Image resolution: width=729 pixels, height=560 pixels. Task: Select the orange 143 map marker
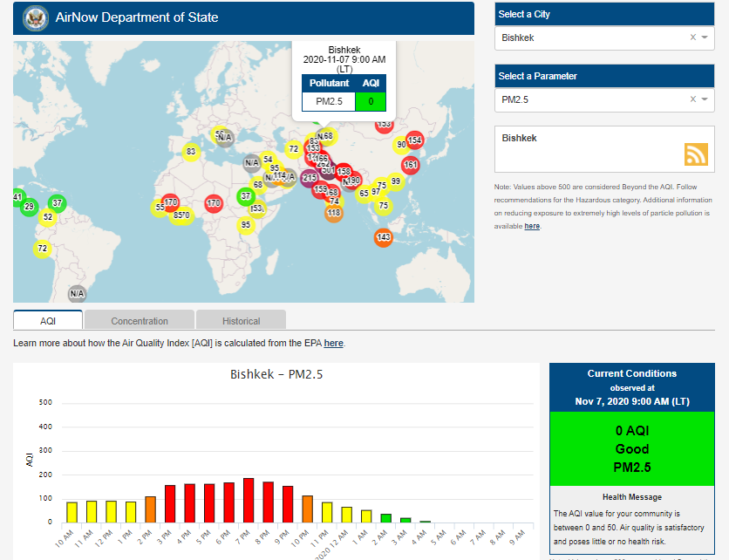[384, 237]
